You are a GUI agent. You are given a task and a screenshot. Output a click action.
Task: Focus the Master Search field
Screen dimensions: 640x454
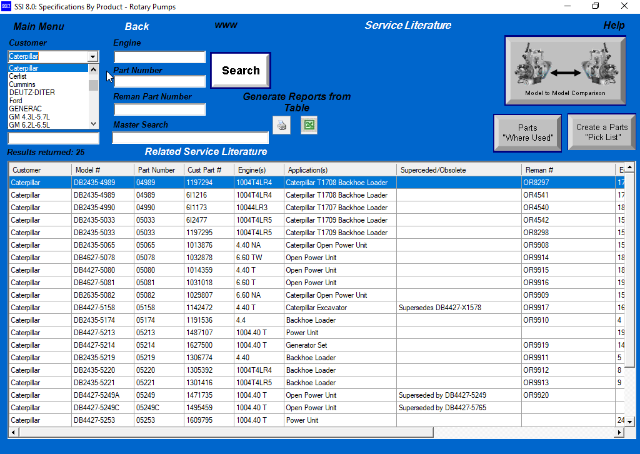point(191,138)
